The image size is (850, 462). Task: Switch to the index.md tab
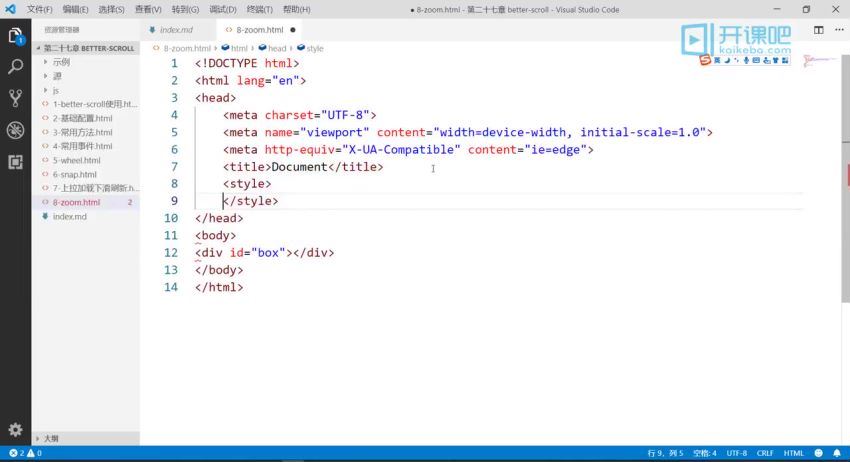177,30
